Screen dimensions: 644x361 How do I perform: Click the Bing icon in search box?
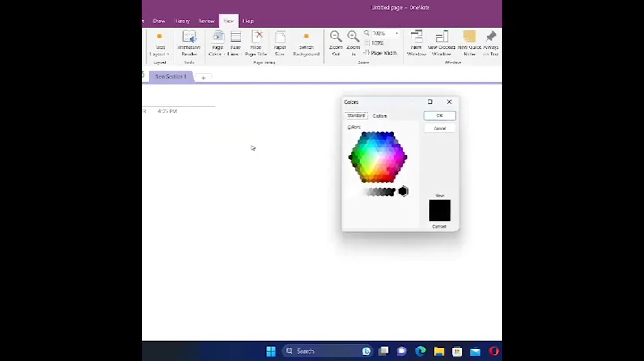(367, 351)
